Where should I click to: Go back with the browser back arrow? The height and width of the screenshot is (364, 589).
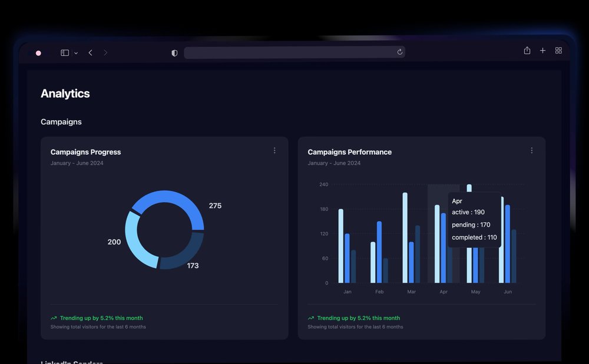91,52
